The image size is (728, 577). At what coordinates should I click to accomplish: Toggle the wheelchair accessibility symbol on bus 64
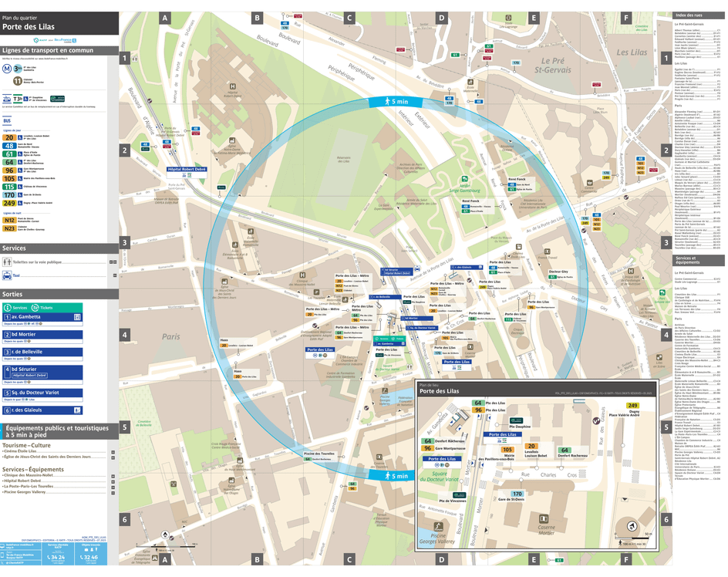tap(19, 162)
